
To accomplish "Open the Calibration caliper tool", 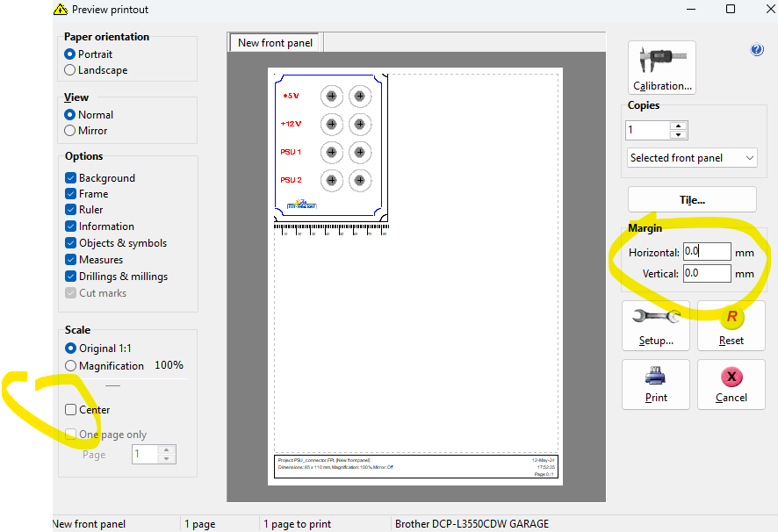I will 662,68.
